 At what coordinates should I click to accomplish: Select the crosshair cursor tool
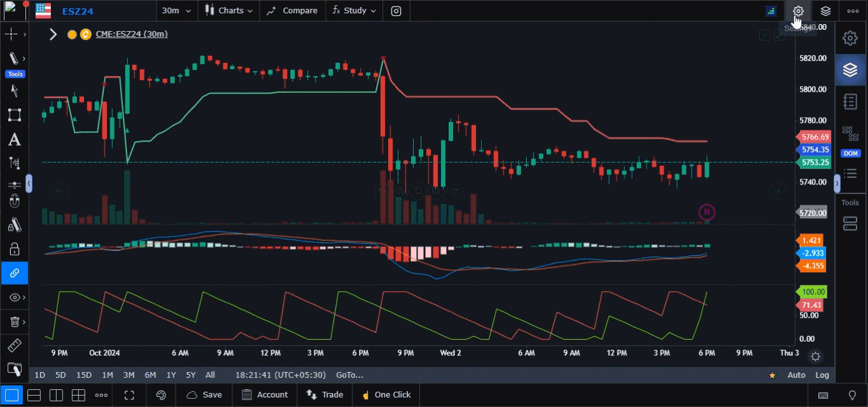click(x=10, y=33)
